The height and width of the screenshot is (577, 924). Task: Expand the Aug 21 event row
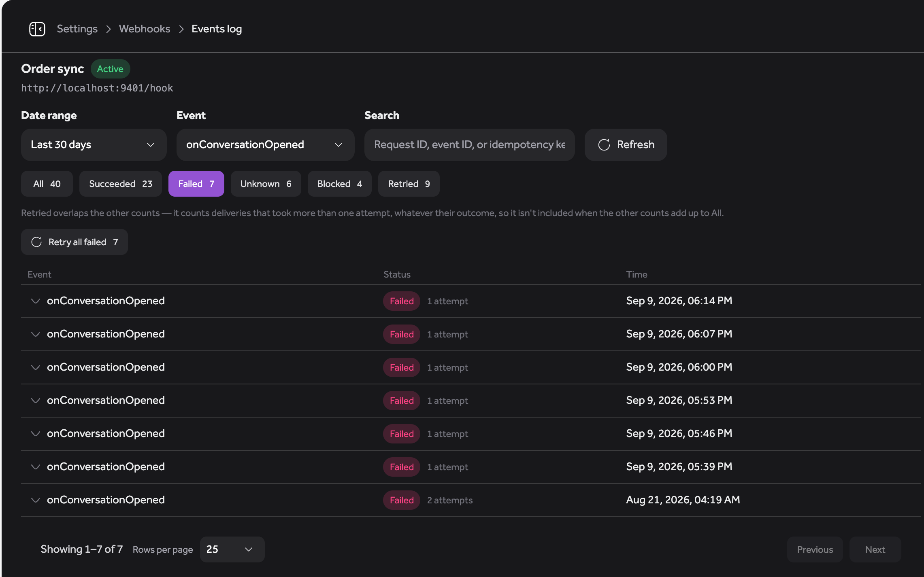point(36,500)
